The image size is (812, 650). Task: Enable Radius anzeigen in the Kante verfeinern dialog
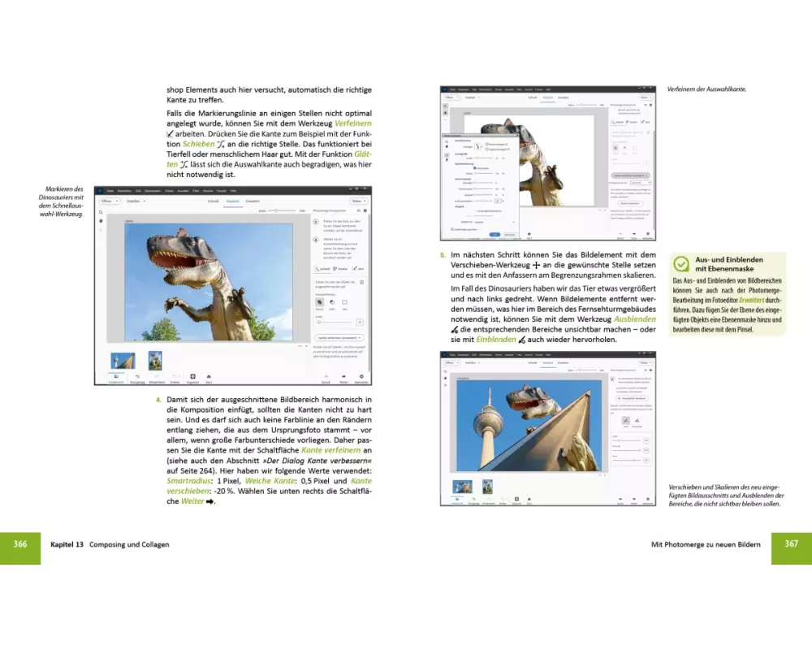point(486,145)
